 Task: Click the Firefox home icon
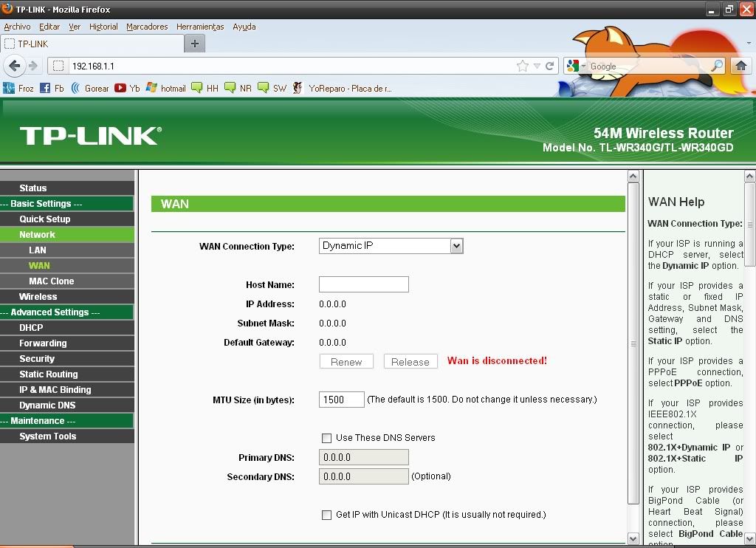coord(741,66)
